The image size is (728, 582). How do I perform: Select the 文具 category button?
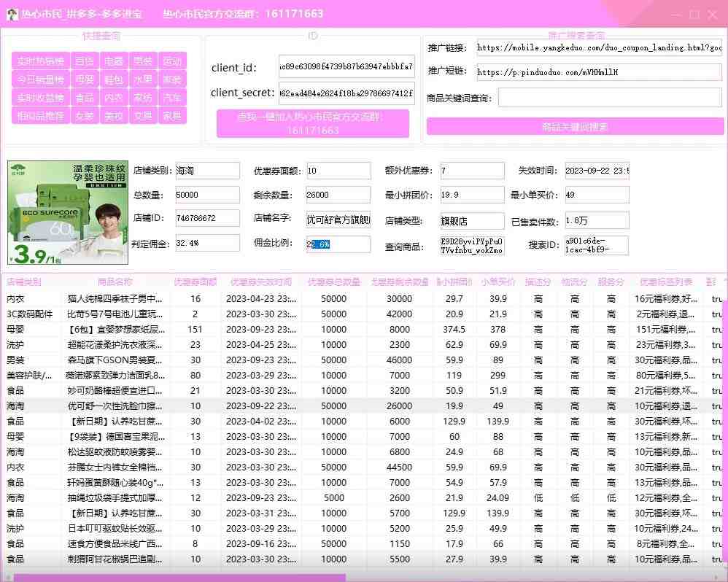tap(143, 115)
